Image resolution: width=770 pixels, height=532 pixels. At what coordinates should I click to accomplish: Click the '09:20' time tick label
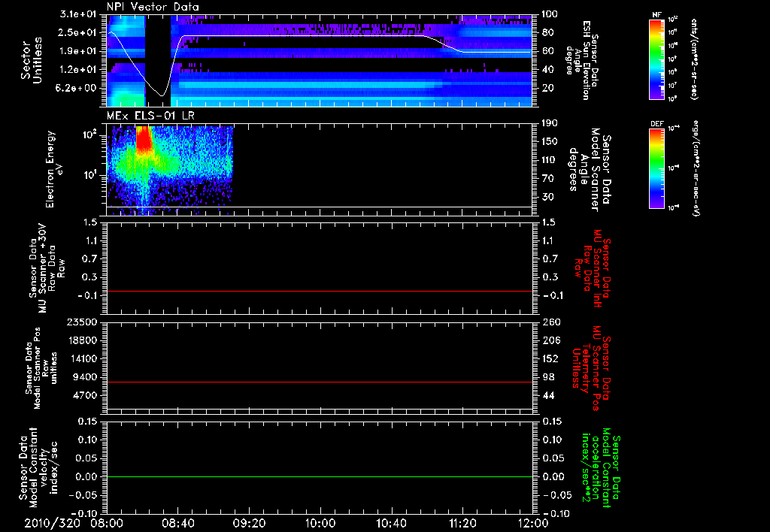pyautogui.click(x=249, y=523)
